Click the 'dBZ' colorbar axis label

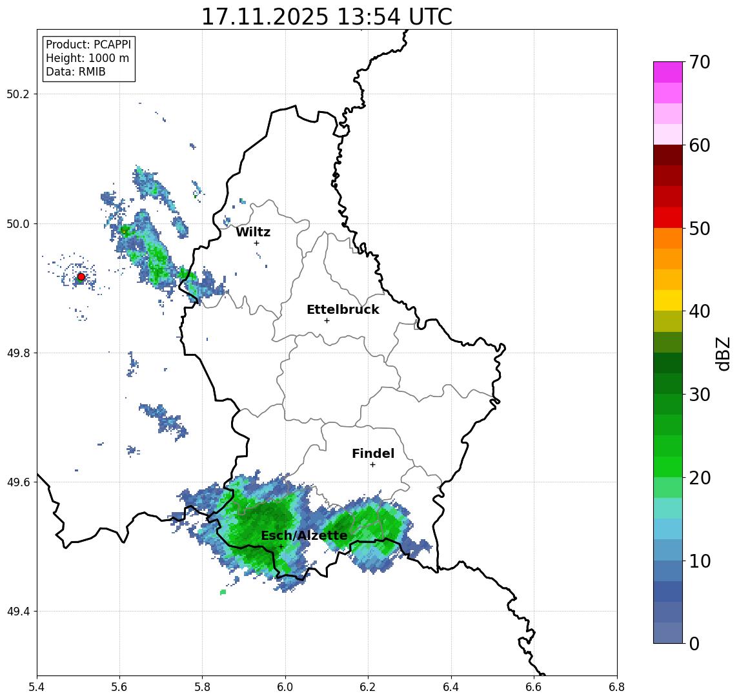tap(722, 354)
